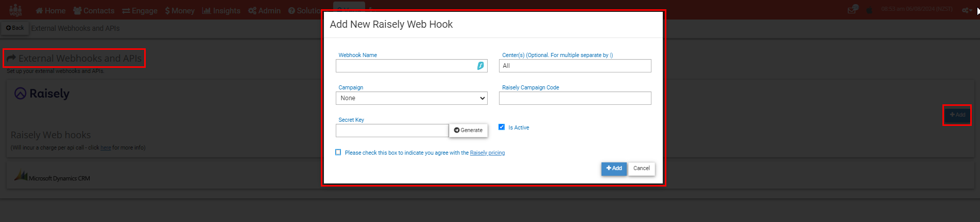This screenshot has width=980, height=222.
Task: Open the Engage menu
Action: [140, 10]
